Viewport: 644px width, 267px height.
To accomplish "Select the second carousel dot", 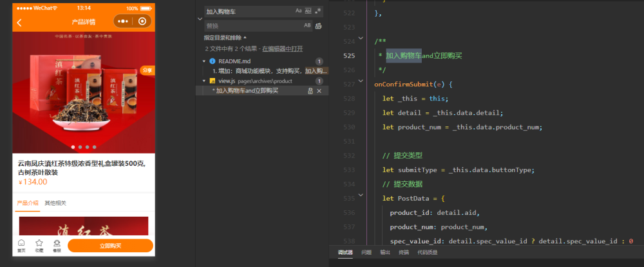I will pos(80,147).
